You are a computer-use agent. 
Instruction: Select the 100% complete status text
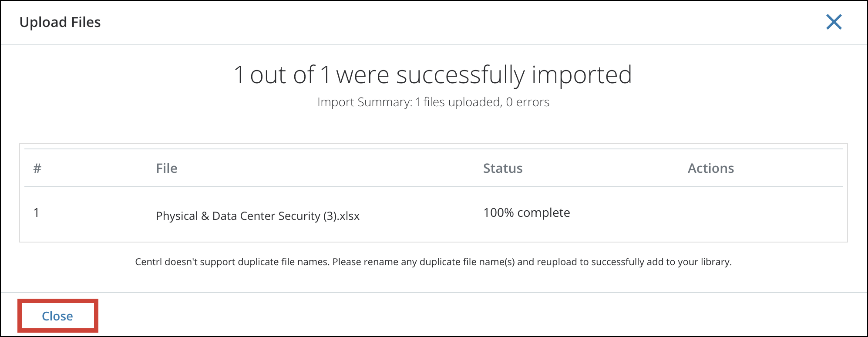pos(526,212)
